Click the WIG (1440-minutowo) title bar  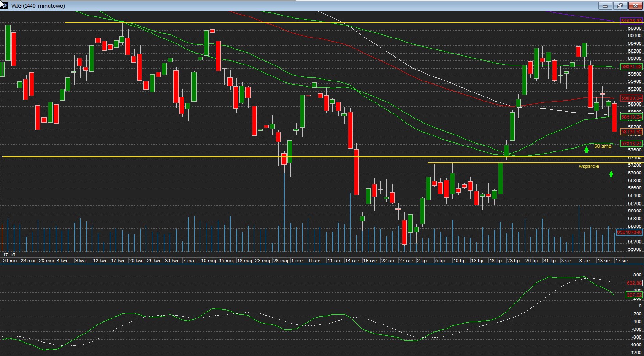pyautogui.click(x=275, y=6)
